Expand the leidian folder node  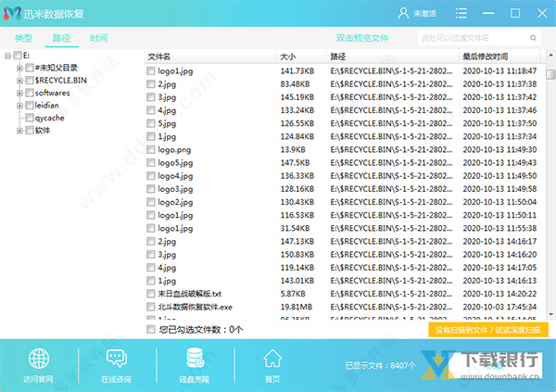(x=19, y=106)
